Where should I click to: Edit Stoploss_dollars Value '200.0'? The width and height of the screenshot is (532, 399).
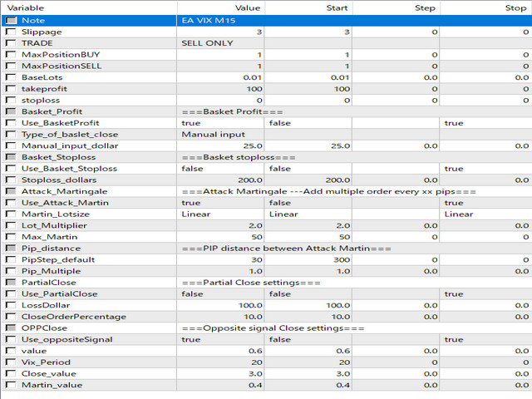point(220,180)
